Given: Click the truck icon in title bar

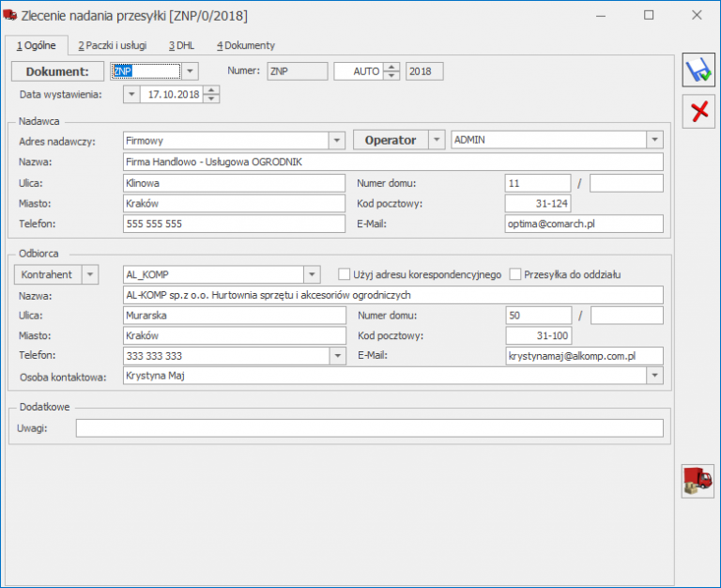Looking at the screenshot, I should [10, 16].
